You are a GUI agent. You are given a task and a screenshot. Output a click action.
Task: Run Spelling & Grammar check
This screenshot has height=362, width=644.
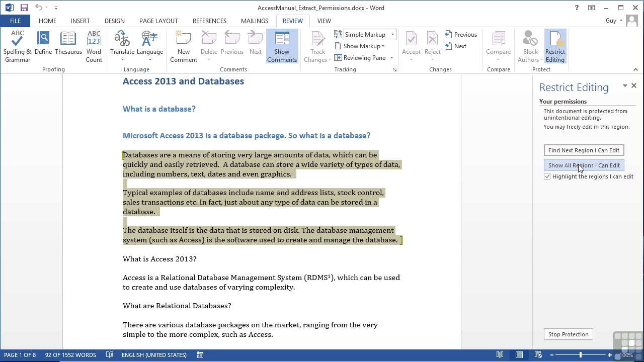click(x=18, y=46)
